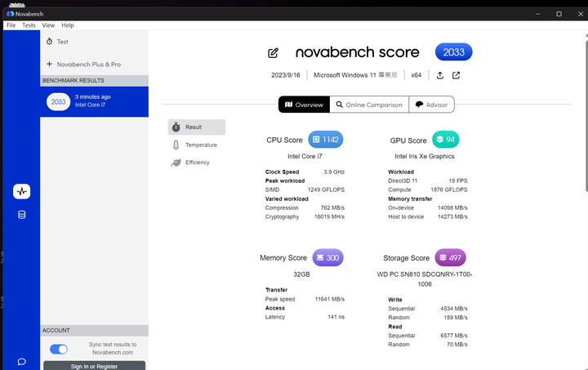Click the 3.9 GHz Clock Speed value
The image size is (588, 370).
tap(334, 172)
